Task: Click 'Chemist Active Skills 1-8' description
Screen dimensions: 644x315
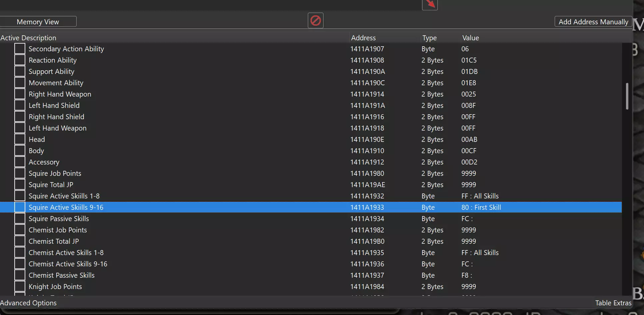Action: pyautogui.click(x=66, y=253)
